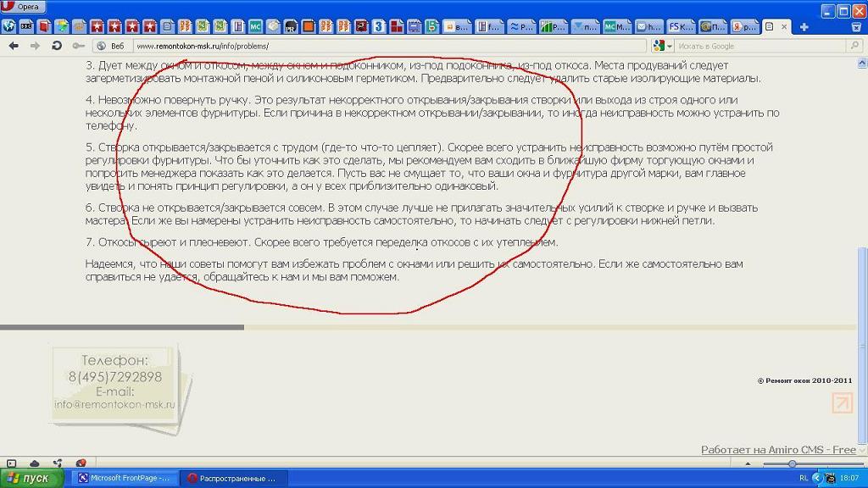This screenshot has width=868, height=488.
Task: Go back to the previous page
Action: pos(14,46)
